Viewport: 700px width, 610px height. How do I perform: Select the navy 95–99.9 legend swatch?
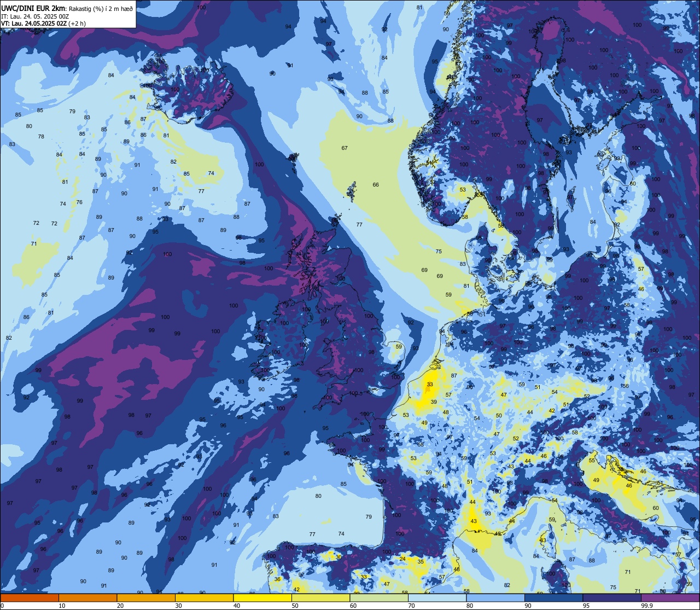coord(612,597)
